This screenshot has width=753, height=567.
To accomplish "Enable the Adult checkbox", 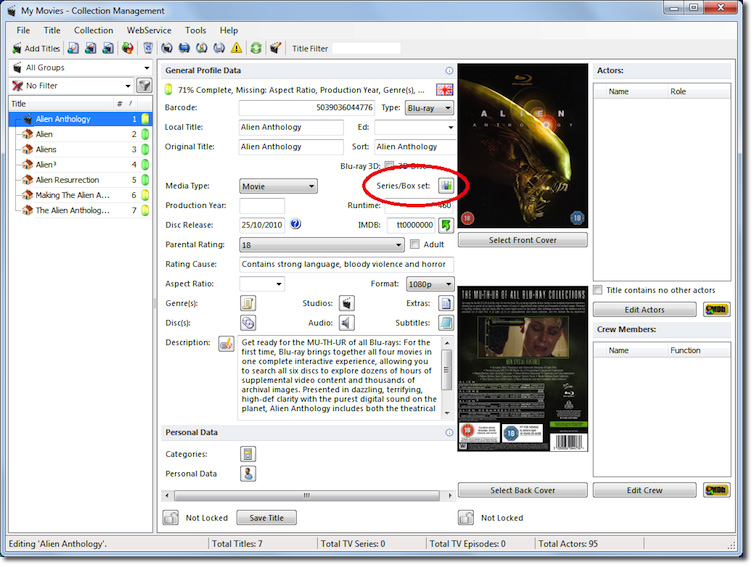I will coord(413,245).
